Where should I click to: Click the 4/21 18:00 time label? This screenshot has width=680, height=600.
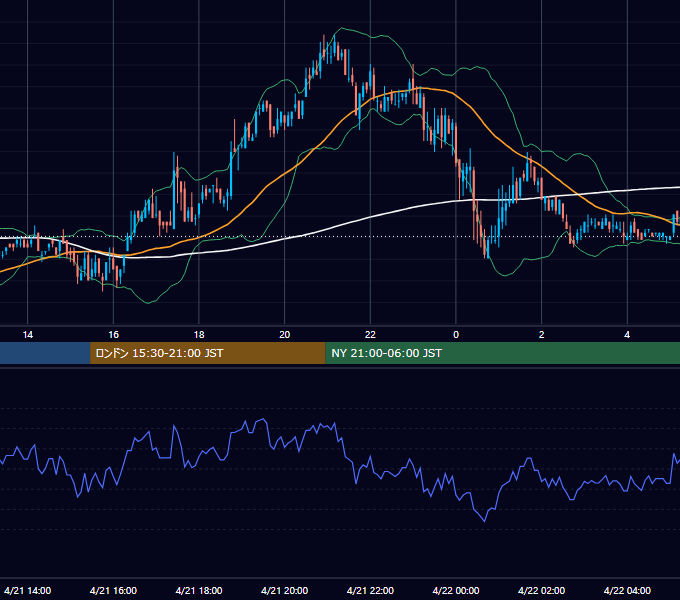pos(199,590)
